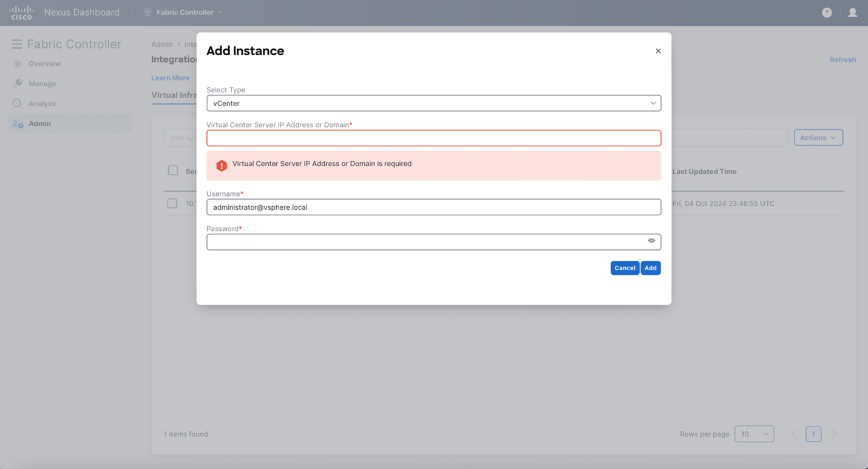Click the Username input field
The image size is (868, 469).
click(433, 207)
